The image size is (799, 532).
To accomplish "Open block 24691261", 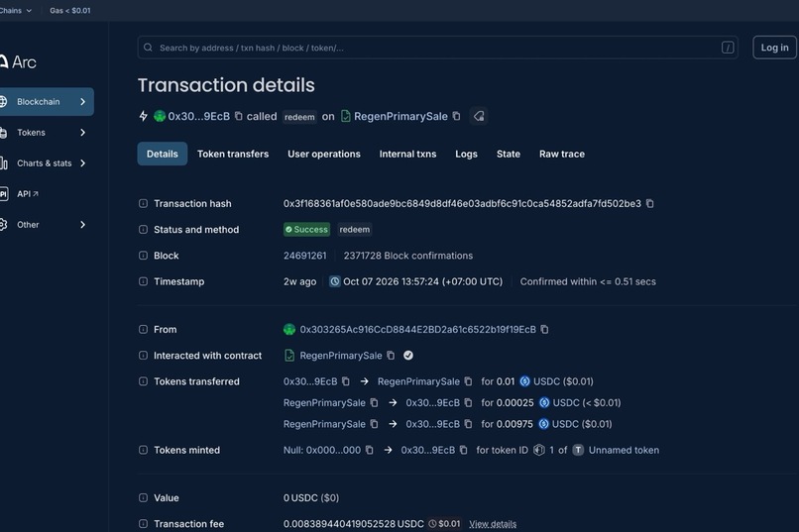I will pyautogui.click(x=304, y=256).
